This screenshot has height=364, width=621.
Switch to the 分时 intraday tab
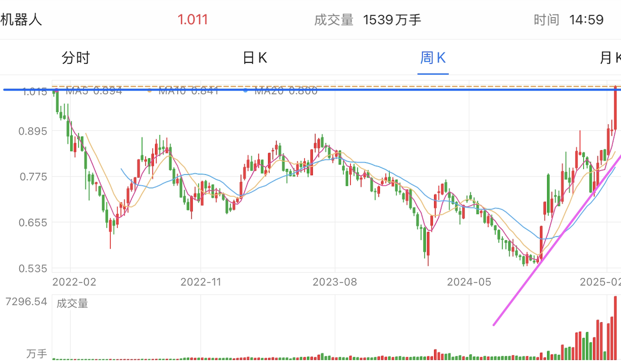click(x=76, y=58)
